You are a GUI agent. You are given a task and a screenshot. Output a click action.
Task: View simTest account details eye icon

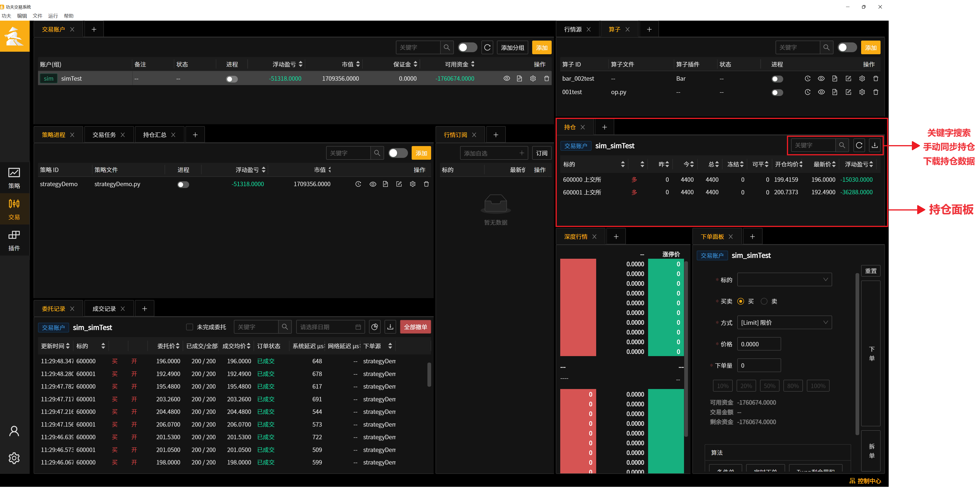[x=506, y=79]
